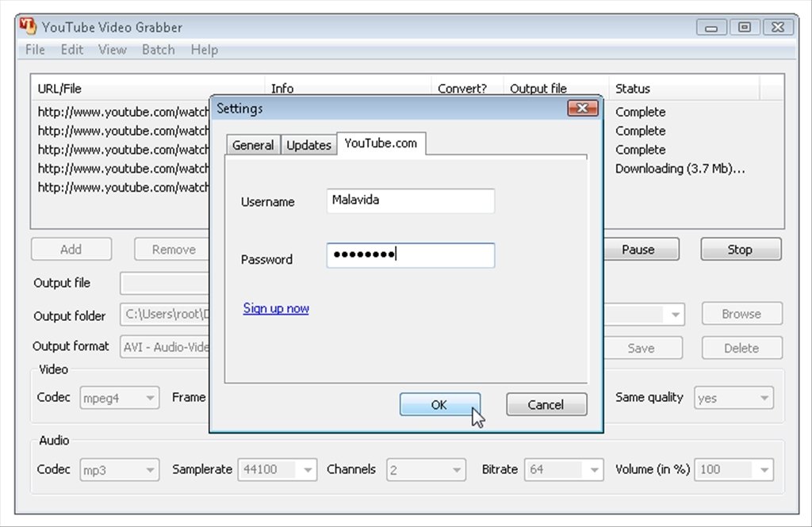Click the Add button

pyautogui.click(x=71, y=250)
